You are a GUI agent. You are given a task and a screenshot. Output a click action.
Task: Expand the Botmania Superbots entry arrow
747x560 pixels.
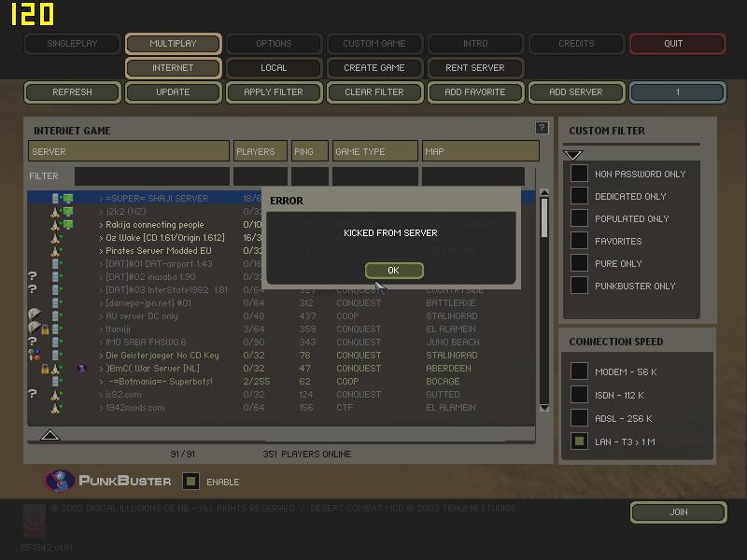[x=101, y=382]
